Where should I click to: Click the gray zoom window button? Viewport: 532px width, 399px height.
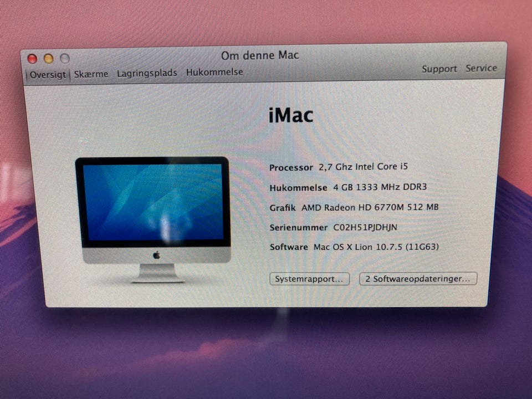[x=65, y=58]
